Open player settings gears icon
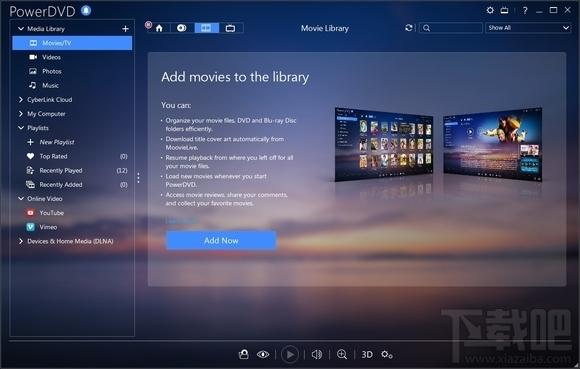This screenshot has height=369, width=580. (x=387, y=355)
